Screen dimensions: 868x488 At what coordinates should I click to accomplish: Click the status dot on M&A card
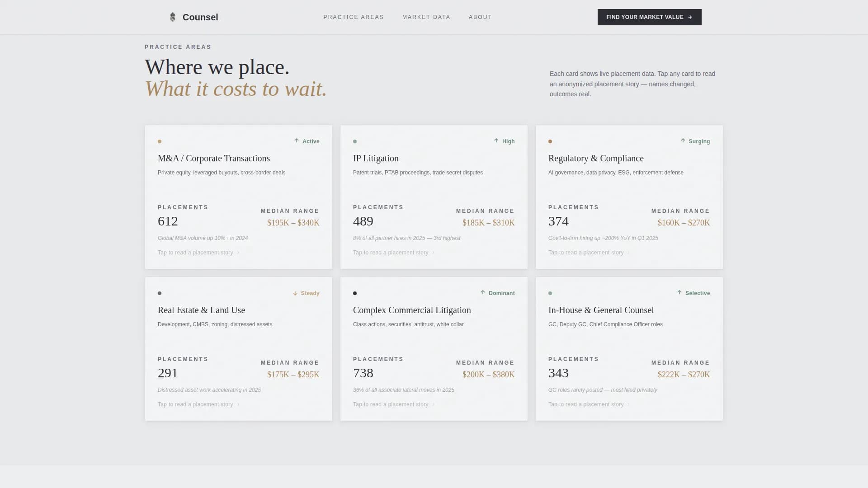[160, 141]
